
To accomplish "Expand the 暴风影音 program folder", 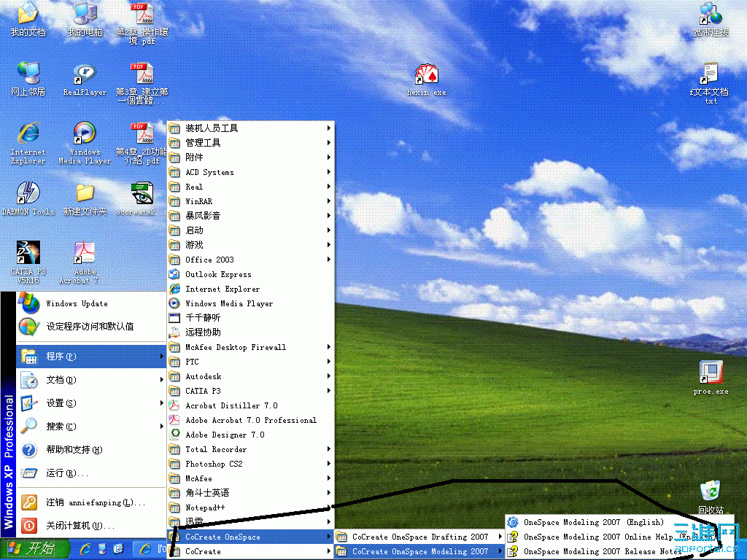I will (251, 216).
